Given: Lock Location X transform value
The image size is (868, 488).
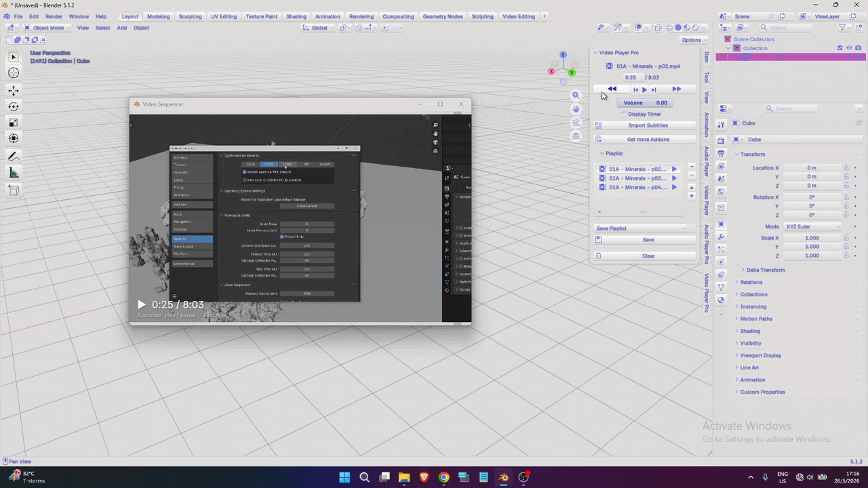Looking at the screenshot, I should [x=846, y=168].
